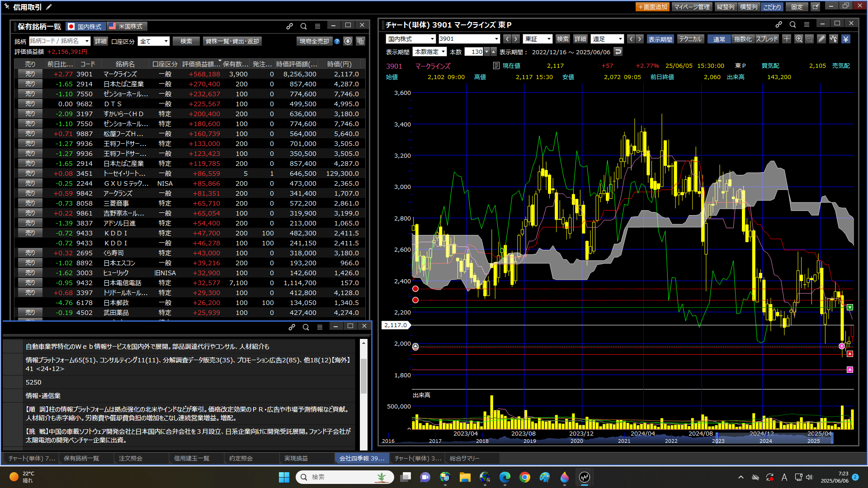Click the ＋画面追加 button
Viewport: 868px width, 488px height.
[652, 7]
